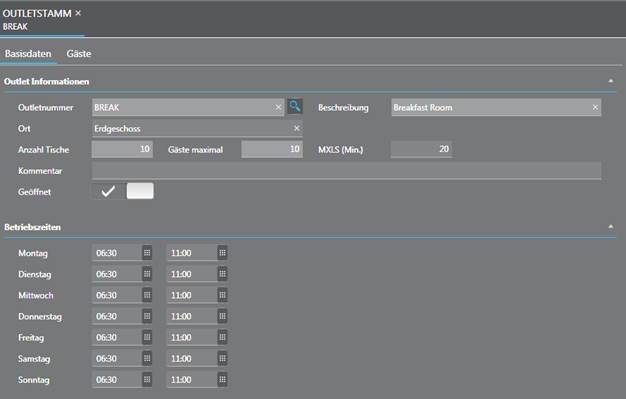This screenshot has width=626, height=399.
Task: Open the Mittwoch start time picker icon
Action: point(147,295)
